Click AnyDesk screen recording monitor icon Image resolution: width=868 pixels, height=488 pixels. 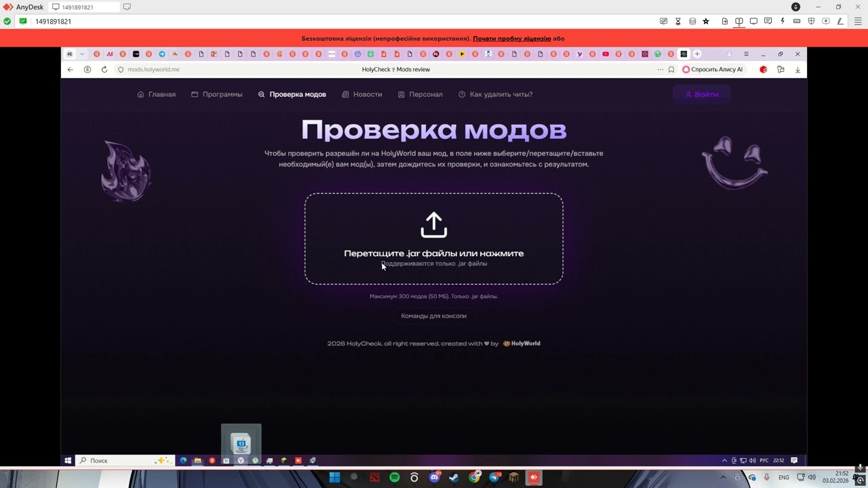826,21
